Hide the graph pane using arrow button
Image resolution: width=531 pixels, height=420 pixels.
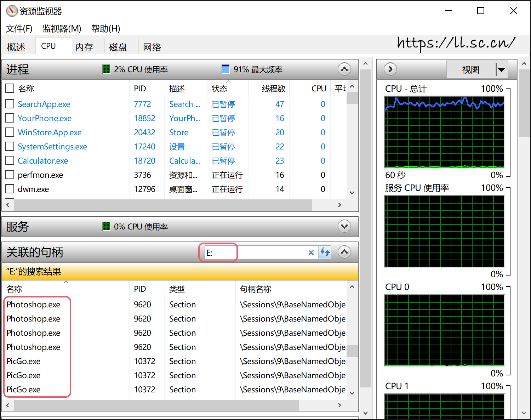click(x=390, y=69)
